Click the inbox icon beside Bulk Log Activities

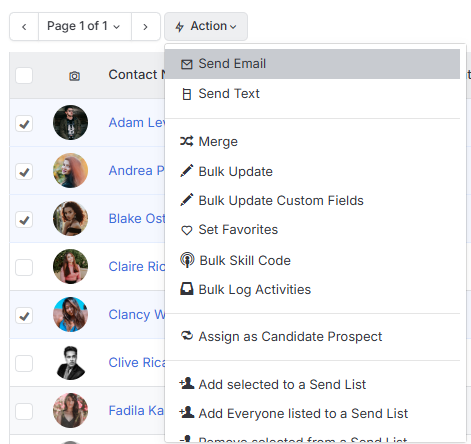pos(187,289)
